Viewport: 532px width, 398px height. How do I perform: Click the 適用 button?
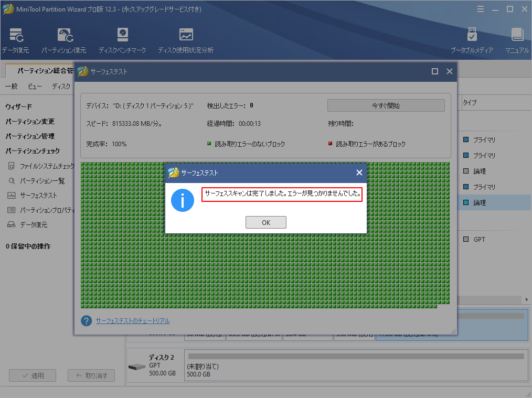(x=33, y=375)
